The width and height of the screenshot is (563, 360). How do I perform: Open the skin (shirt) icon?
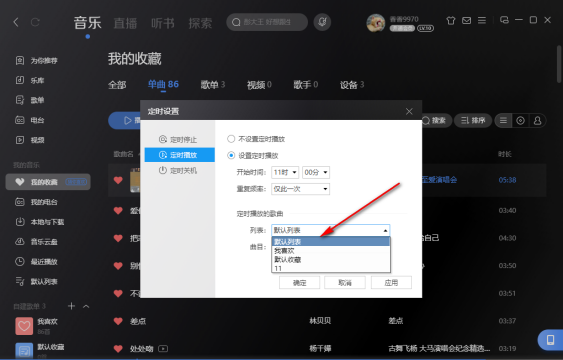(451, 20)
